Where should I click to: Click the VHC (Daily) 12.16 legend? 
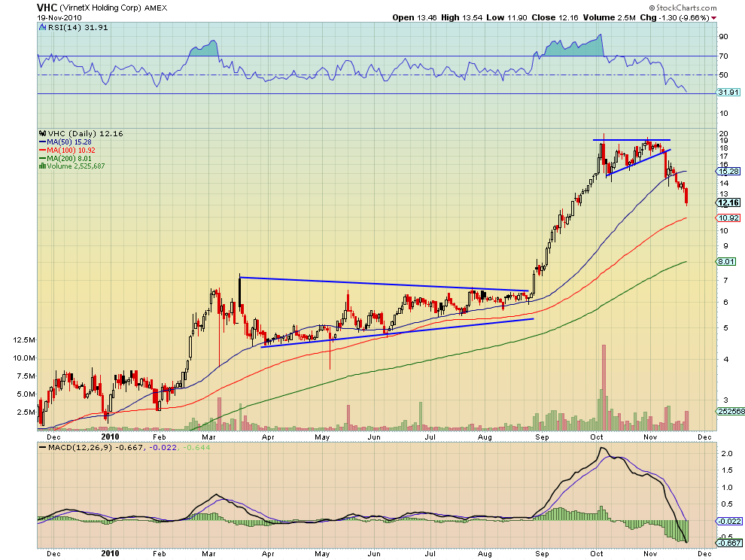pos(85,133)
